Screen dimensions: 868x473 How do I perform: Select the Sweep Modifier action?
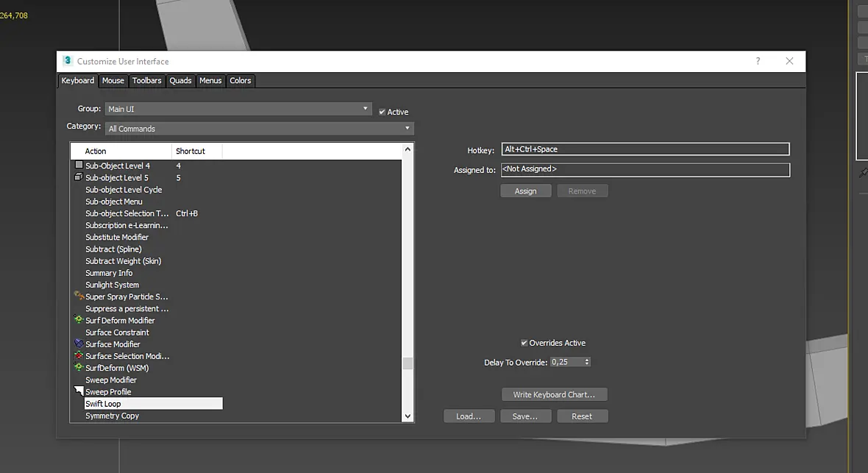click(111, 380)
